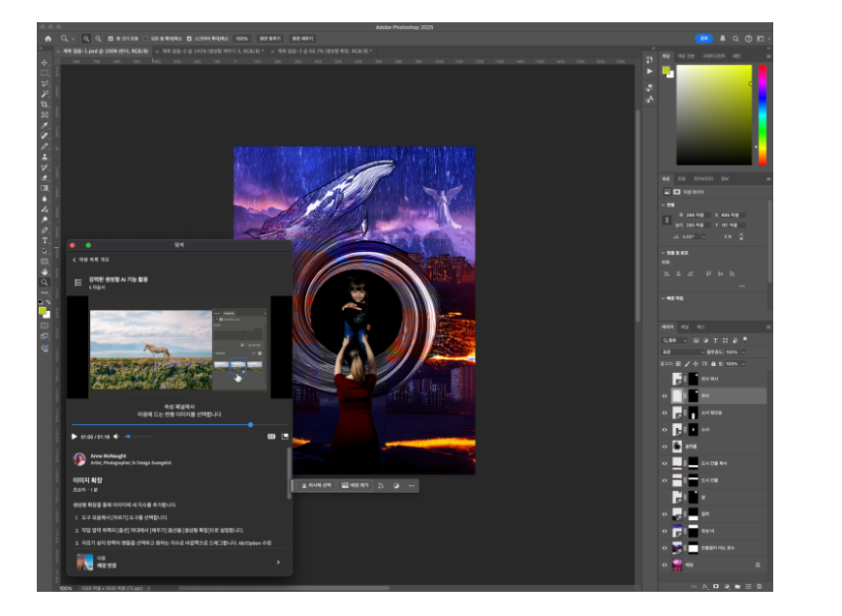Click the rainbow hue slider strip
This screenshot has width=842, height=616.
coord(762,115)
